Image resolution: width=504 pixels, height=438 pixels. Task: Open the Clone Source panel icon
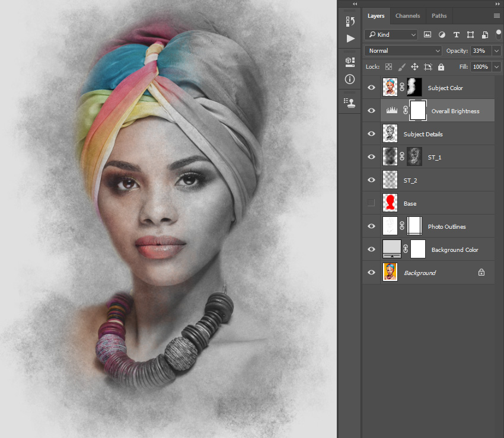coord(350,103)
